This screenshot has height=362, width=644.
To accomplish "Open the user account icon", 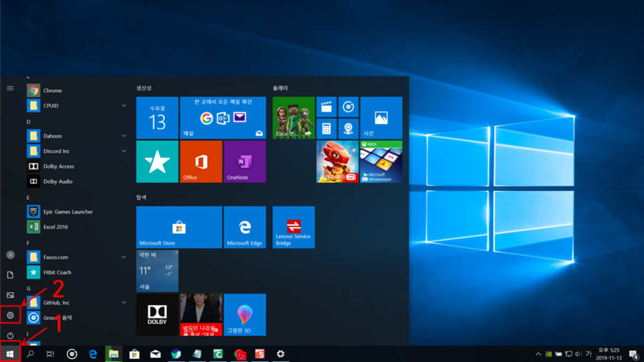I will 10,255.
